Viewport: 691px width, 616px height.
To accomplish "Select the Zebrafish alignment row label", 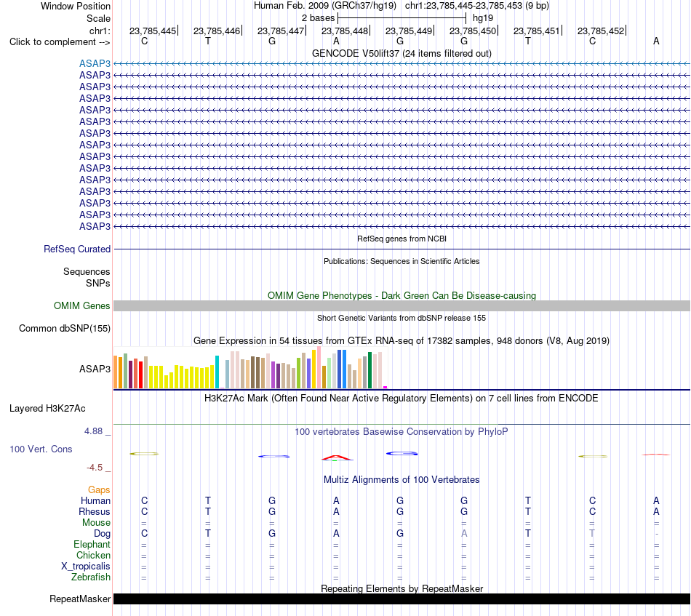I will tap(91, 577).
